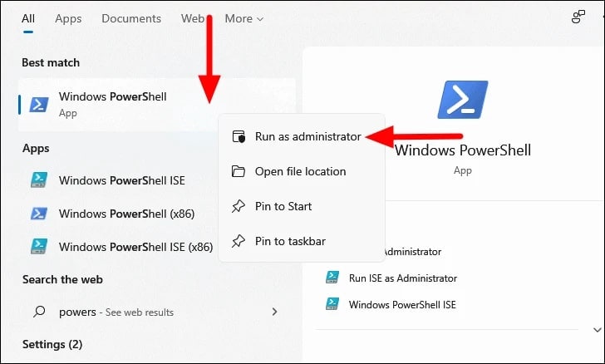Image resolution: width=605 pixels, height=364 pixels.
Task: Choose Open file location
Action: click(301, 171)
